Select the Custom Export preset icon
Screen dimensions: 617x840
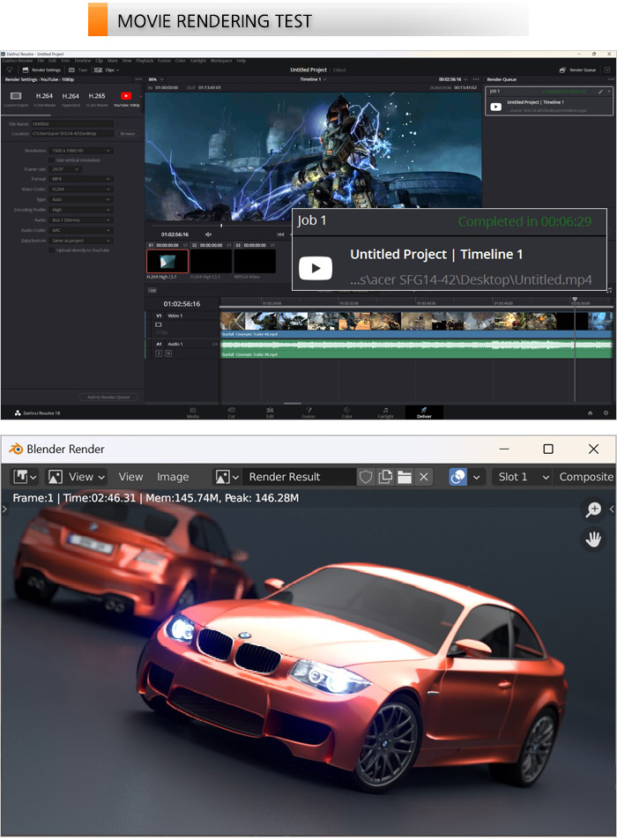pos(16,97)
